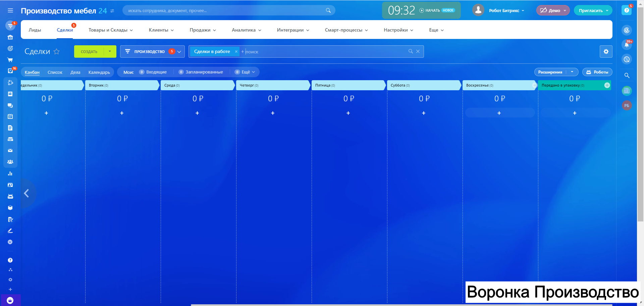Open the document page icon in left sidebar
This screenshot has width=644, height=306.
point(10,128)
